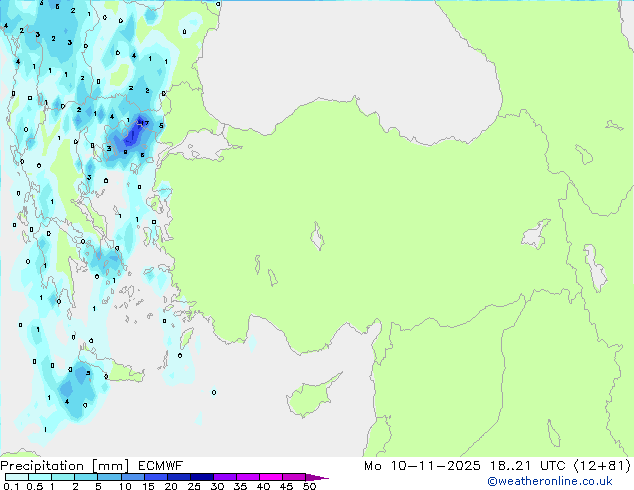This screenshot has width=634, height=490.
Task: Click the '17' precipitation value on map
Action: click(144, 123)
